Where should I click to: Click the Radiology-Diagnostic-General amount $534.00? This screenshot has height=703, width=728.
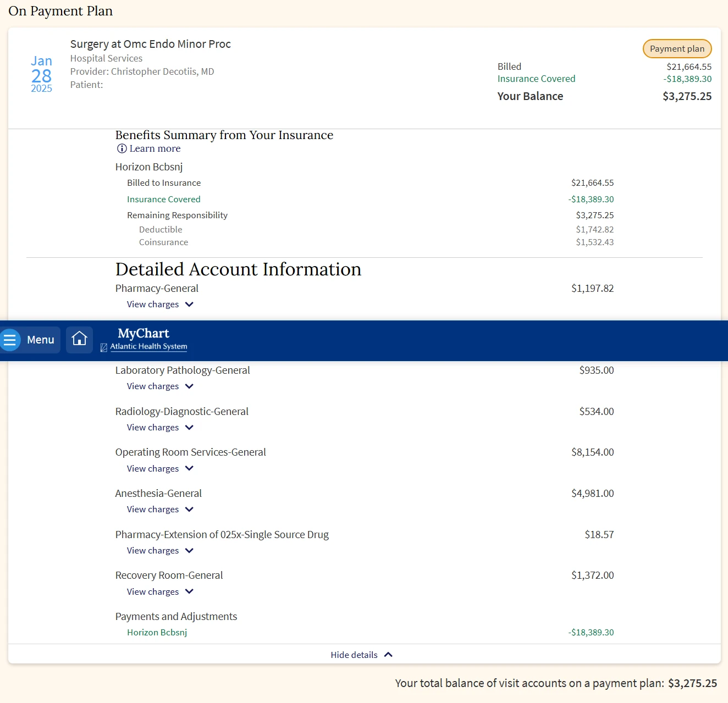click(x=597, y=412)
